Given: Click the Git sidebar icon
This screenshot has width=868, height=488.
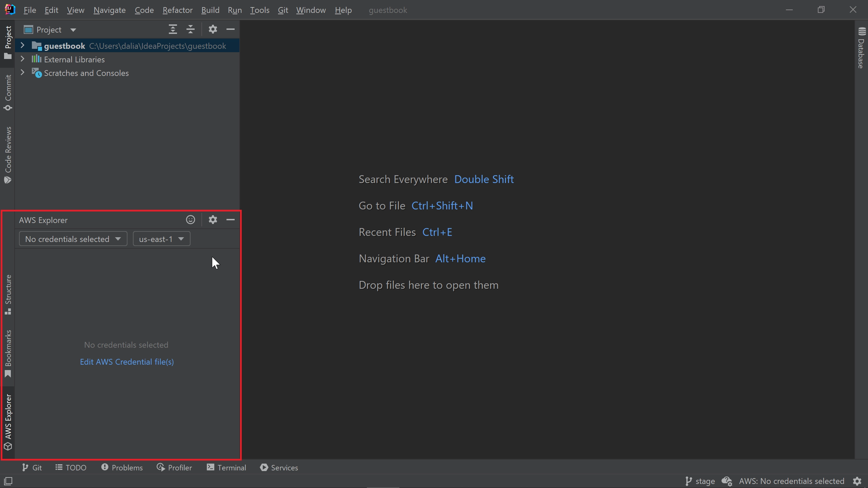Looking at the screenshot, I should pyautogui.click(x=32, y=467).
